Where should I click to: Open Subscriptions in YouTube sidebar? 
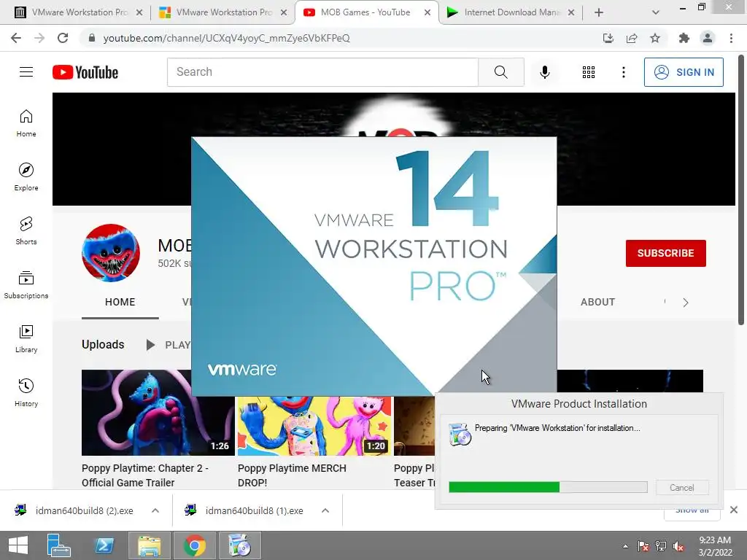pyautogui.click(x=26, y=285)
